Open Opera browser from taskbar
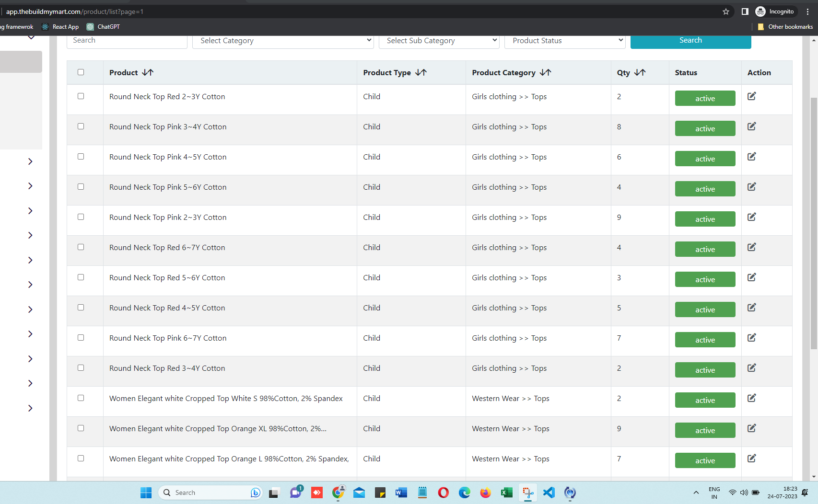 click(444, 493)
